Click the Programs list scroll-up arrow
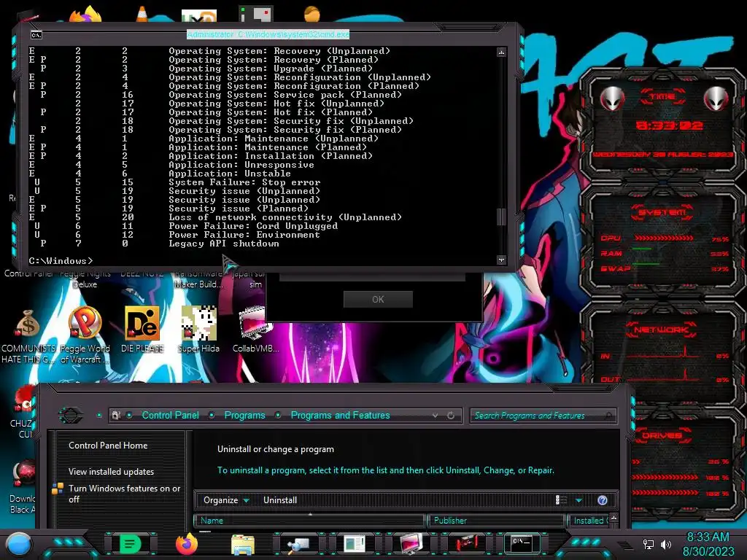747x560 pixels. [614, 518]
